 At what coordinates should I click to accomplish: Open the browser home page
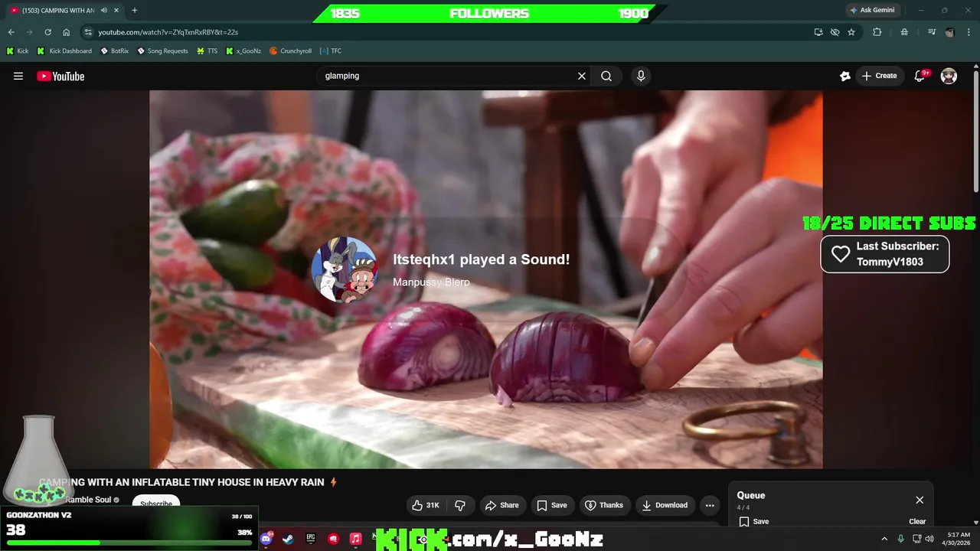click(67, 32)
